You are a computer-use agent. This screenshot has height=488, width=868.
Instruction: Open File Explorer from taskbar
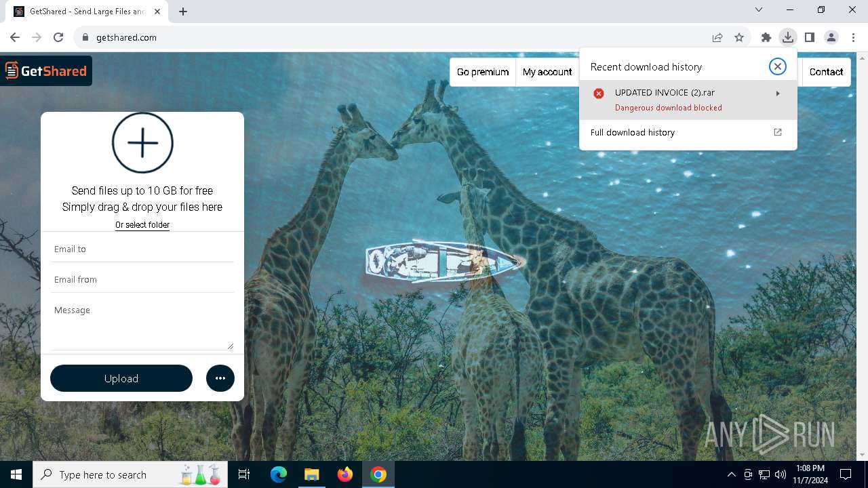point(311,474)
